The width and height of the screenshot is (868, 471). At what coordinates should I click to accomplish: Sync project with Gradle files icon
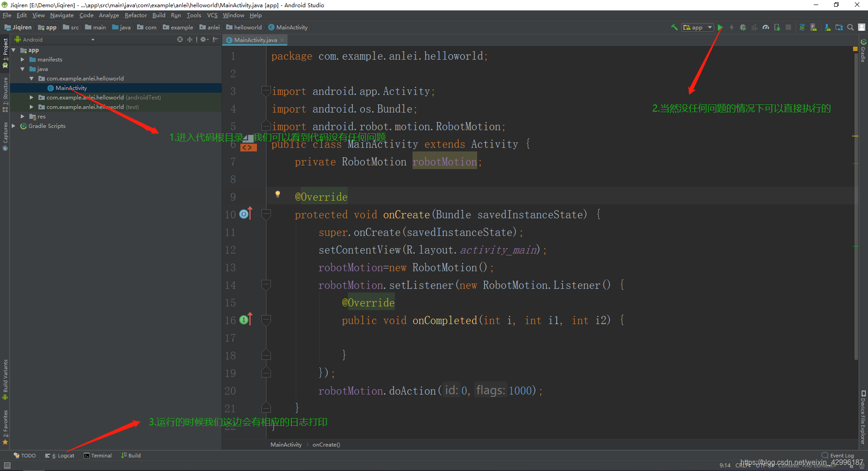802,28
